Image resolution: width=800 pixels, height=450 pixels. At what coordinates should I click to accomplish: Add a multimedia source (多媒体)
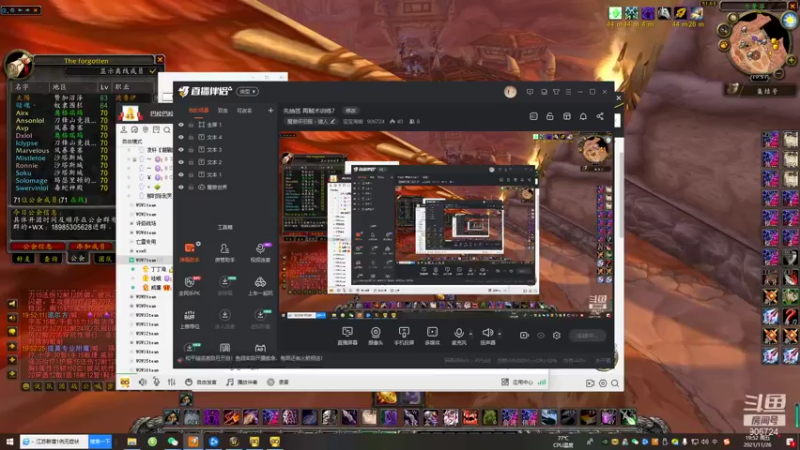432,336
